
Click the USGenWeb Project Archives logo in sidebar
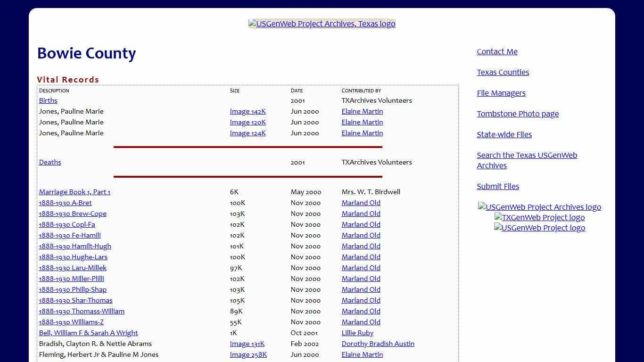(x=539, y=207)
